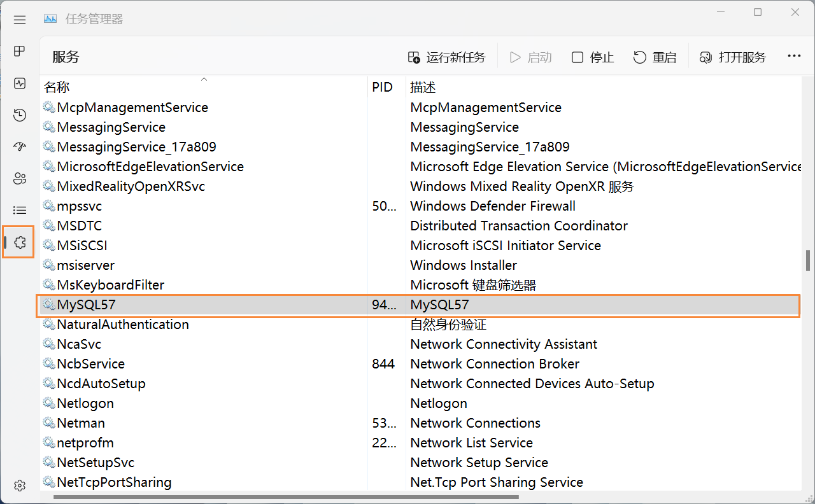Select the MySQL57 service row
The image size is (815, 504).
pos(191,305)
